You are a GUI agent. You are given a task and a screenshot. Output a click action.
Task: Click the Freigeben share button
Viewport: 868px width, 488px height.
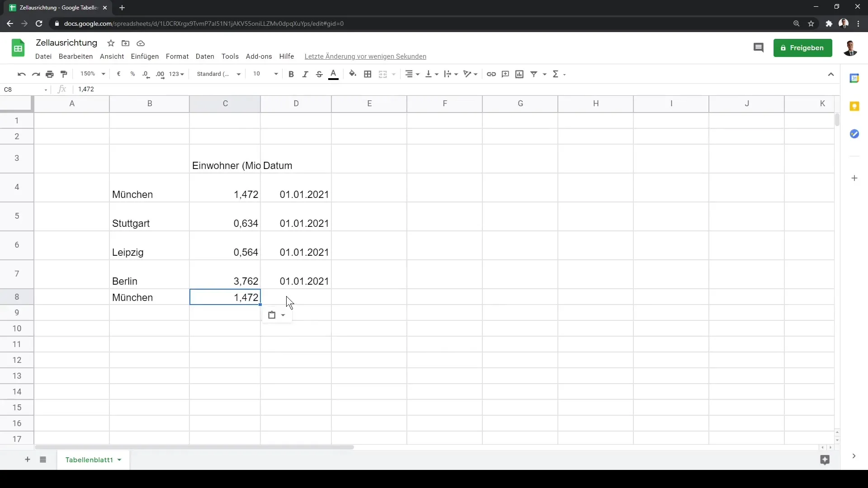(802, 48)
